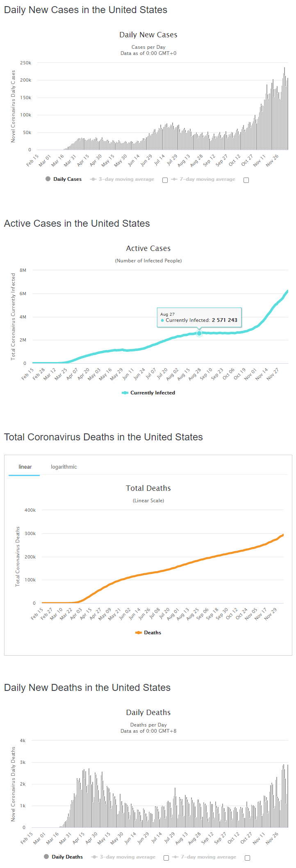Image resolution: width=296 pixels, height=868 pixels.
Task: Click the Currently Infected legend label
Action: point(153,393)
